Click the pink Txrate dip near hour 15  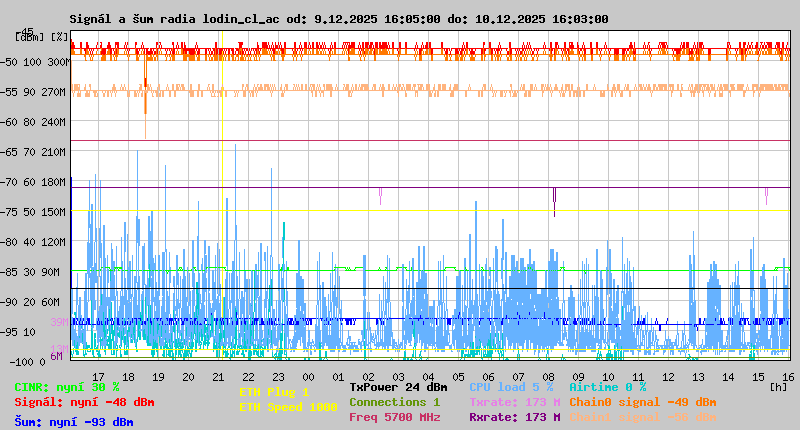click(x=766, y=196)
